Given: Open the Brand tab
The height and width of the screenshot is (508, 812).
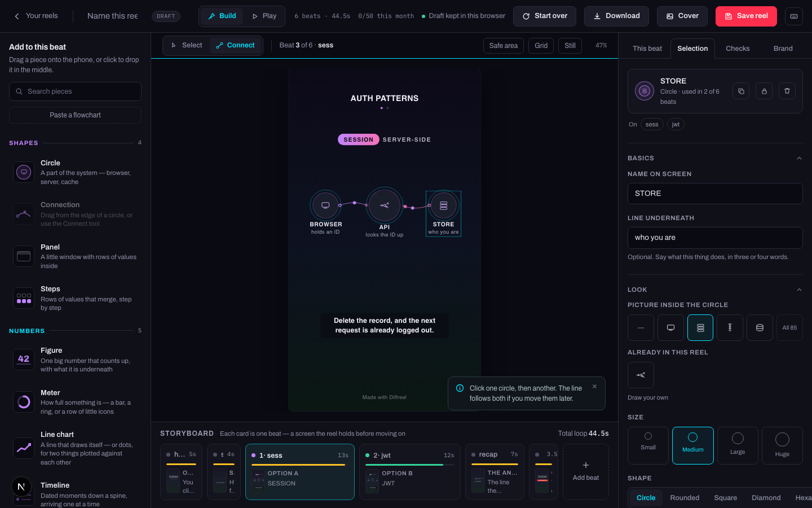Looking at the screenshot, I should pyautogui.click(x=783, y=49).
